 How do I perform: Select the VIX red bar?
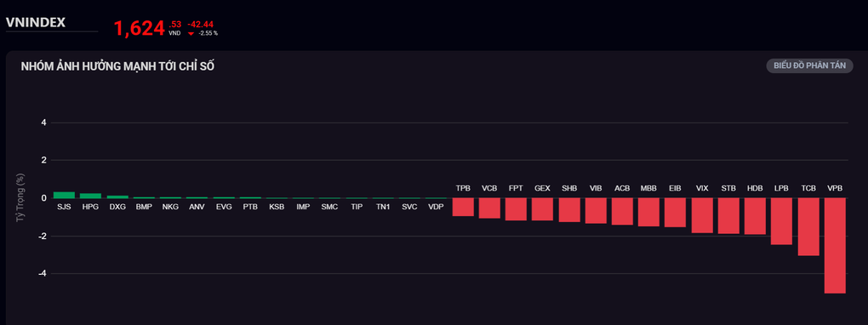702,215
